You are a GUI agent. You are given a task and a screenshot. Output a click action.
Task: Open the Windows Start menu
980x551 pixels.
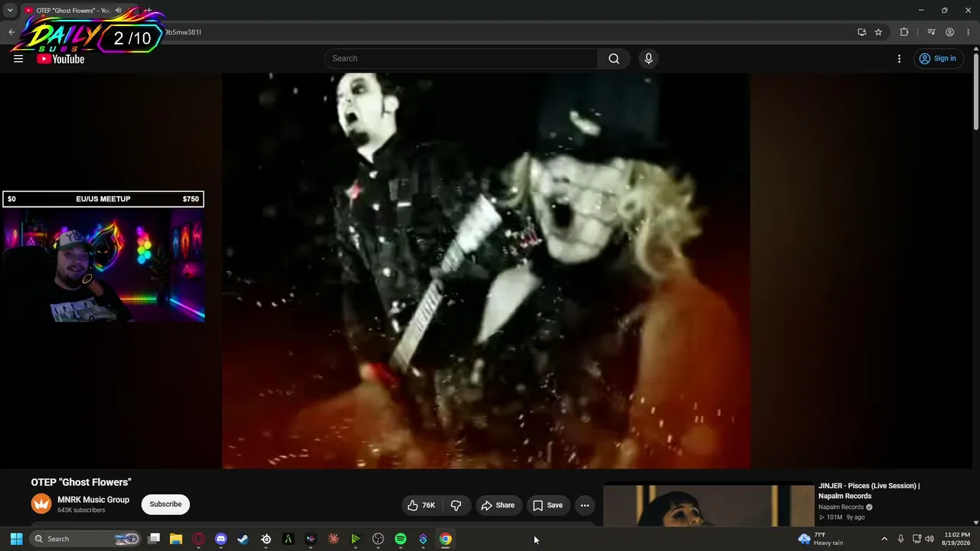16,539
